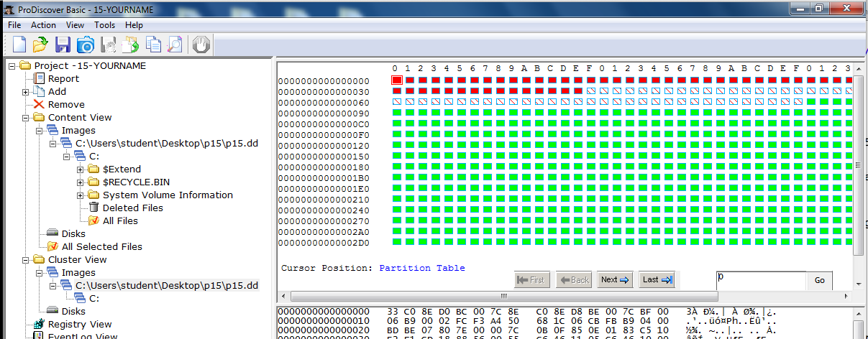Click the grayed-out First button

[x=532, y=280]
